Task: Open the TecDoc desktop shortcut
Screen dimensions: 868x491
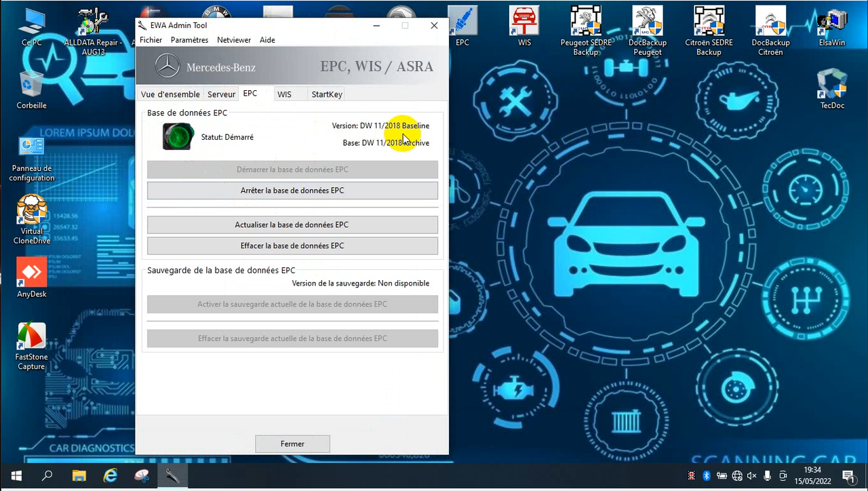Action: tap(832, 89)
